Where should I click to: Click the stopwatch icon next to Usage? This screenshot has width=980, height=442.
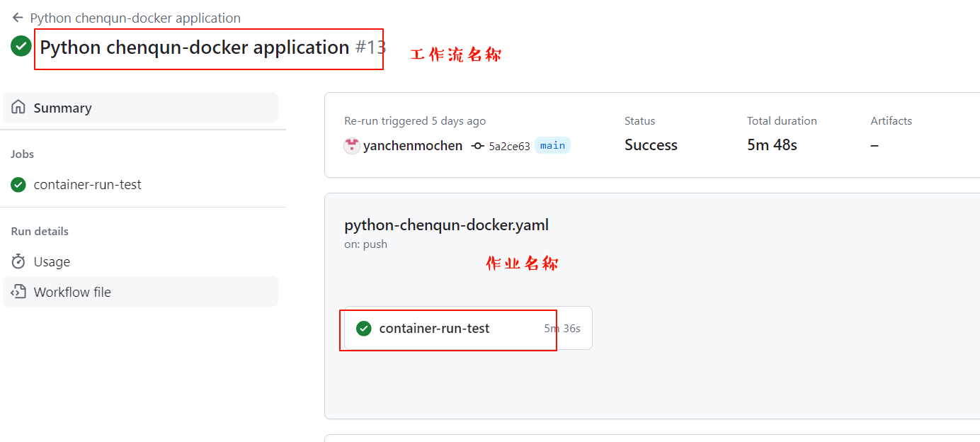point(18,261)
